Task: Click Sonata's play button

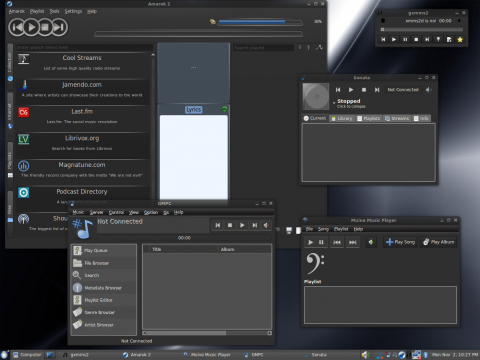Action: (351, 90)
